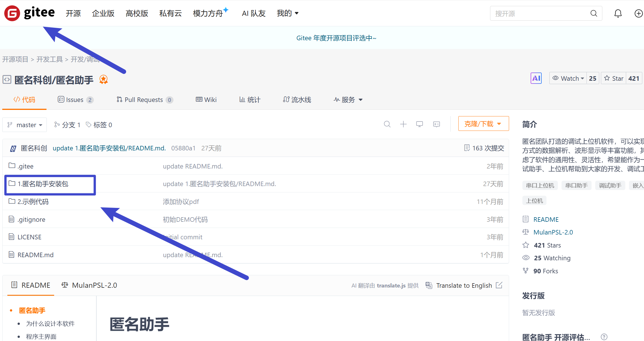Toggle Watch on this repository
Viewport: 644px width, 341px height.
pos(568,78)
